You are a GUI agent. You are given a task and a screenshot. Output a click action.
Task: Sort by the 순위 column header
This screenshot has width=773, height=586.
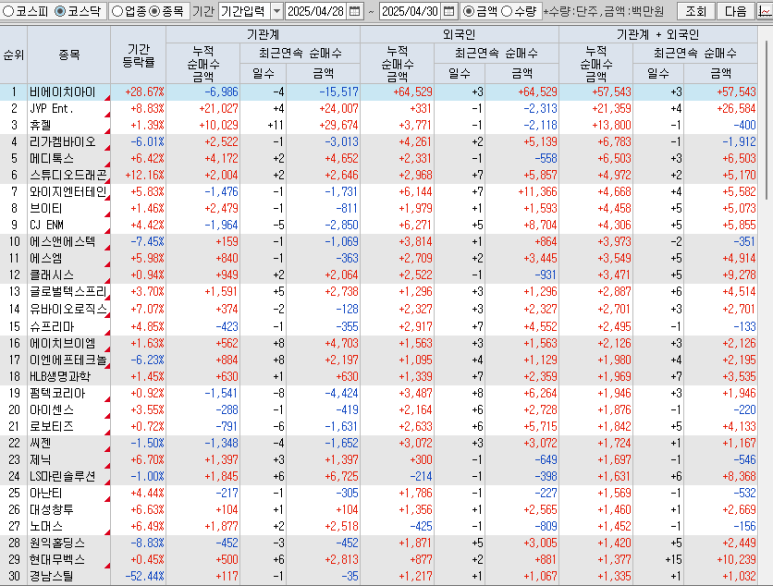[14, 54]
